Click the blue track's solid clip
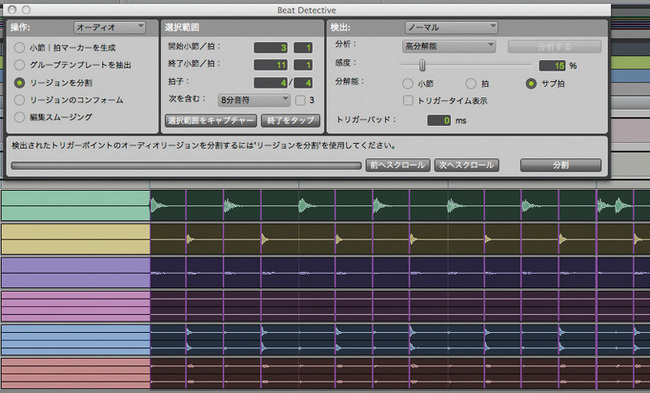The width and height of the screenshot is (650, 393). coord(76,340)
